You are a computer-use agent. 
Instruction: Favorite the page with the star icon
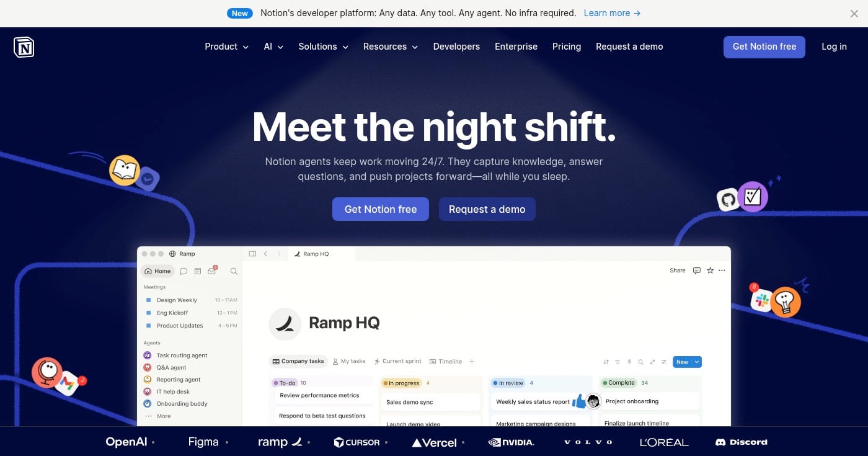coord(711,270)
